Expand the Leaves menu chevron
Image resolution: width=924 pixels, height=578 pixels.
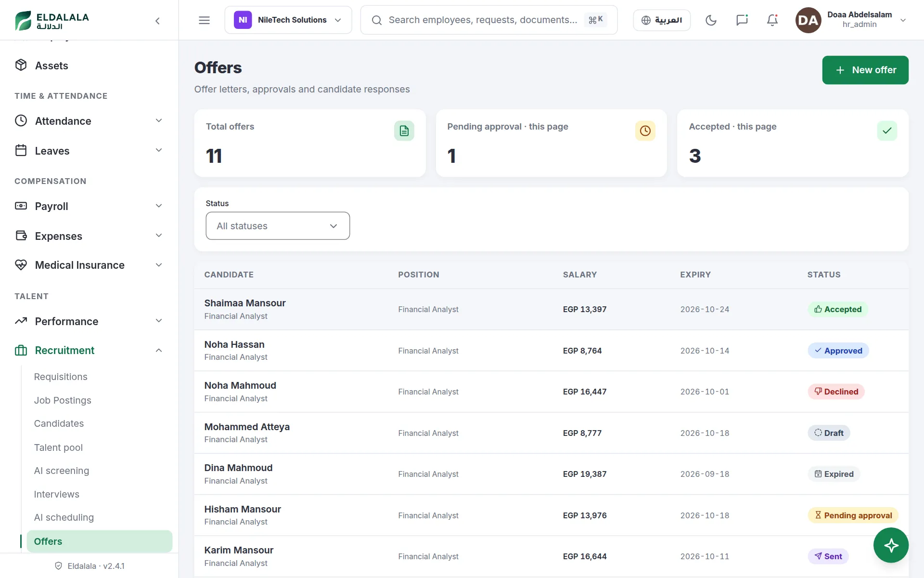point(159,150)
